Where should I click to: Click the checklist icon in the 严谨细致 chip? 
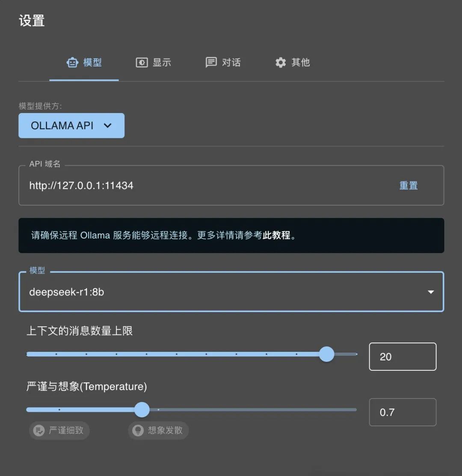tap(39, 430)
